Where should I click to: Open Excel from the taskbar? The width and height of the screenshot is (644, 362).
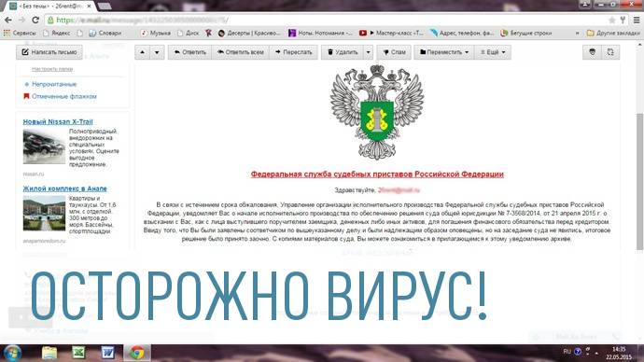[78, 353]
